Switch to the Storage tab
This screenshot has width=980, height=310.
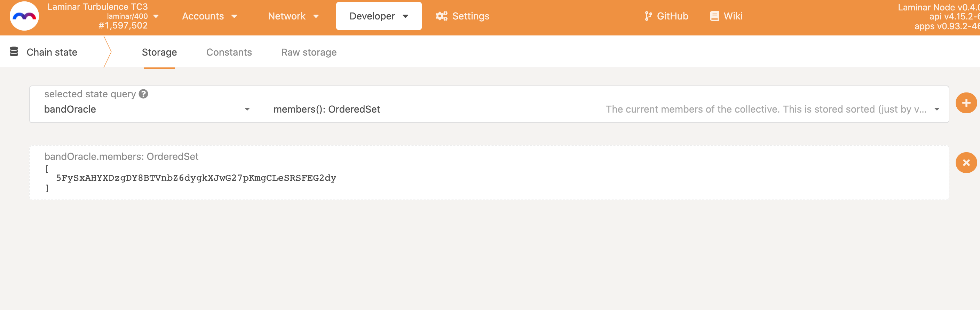(159, 52)
